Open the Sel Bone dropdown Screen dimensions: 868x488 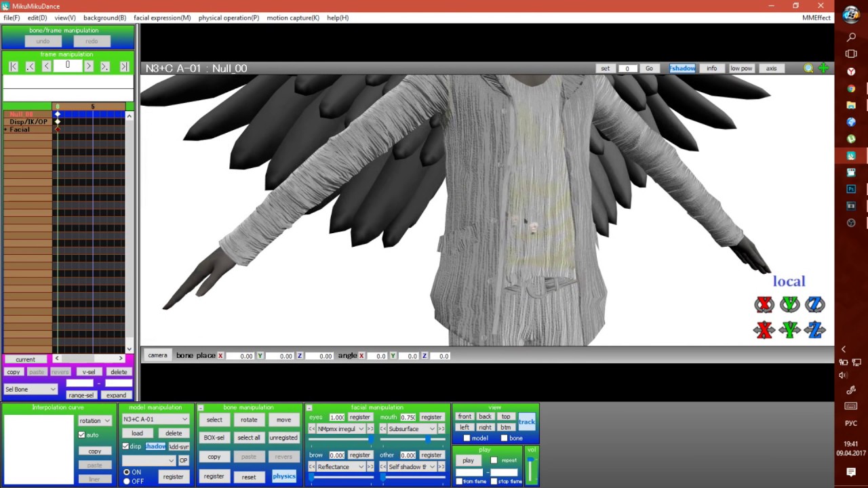point(31,390)
